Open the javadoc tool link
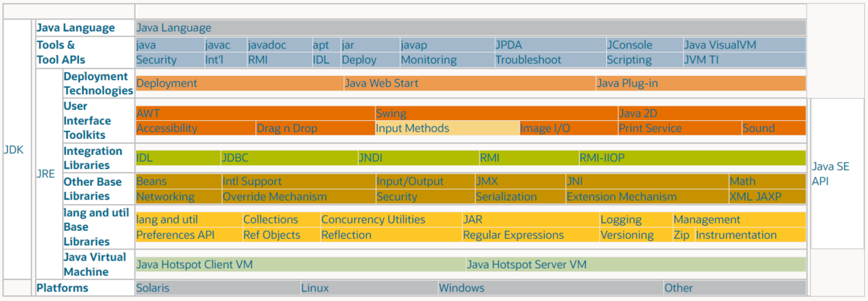This screenshot has width=868, height=301. (x=267, y=45)
